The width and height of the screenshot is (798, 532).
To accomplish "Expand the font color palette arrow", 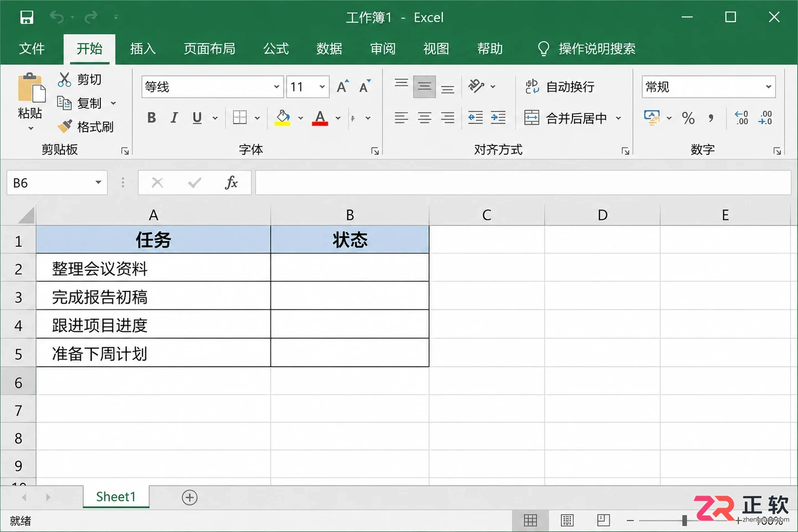I will point(338,118).
